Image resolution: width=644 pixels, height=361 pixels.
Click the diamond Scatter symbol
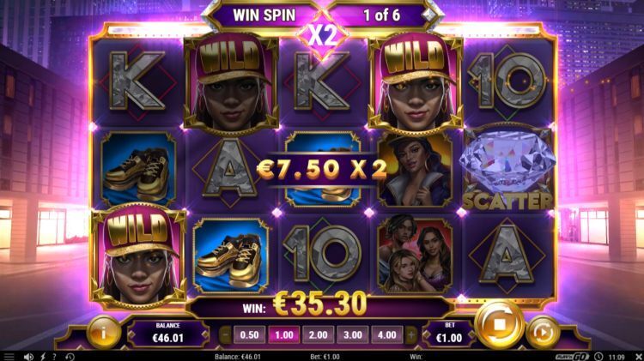pyautogui.click(x=507, y=169)
